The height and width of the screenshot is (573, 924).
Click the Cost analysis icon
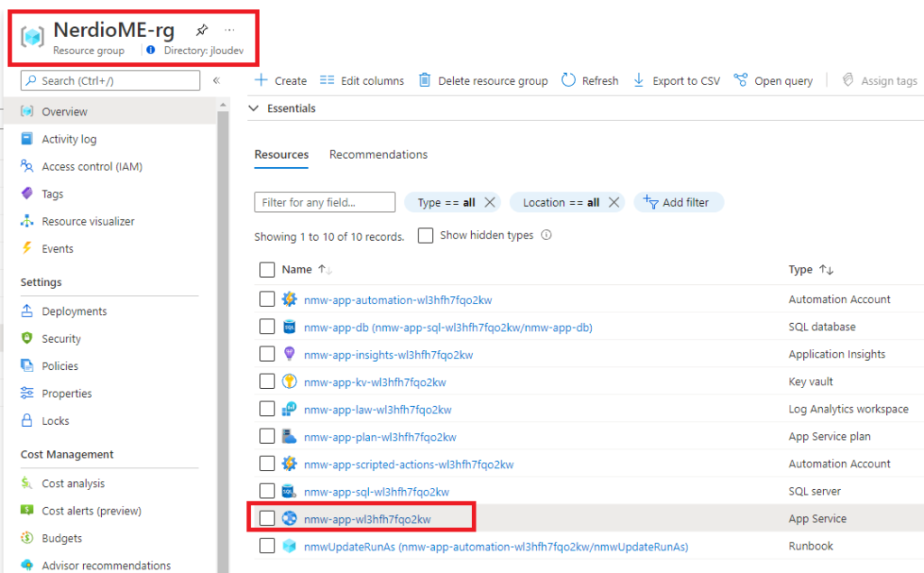[27, 483]
